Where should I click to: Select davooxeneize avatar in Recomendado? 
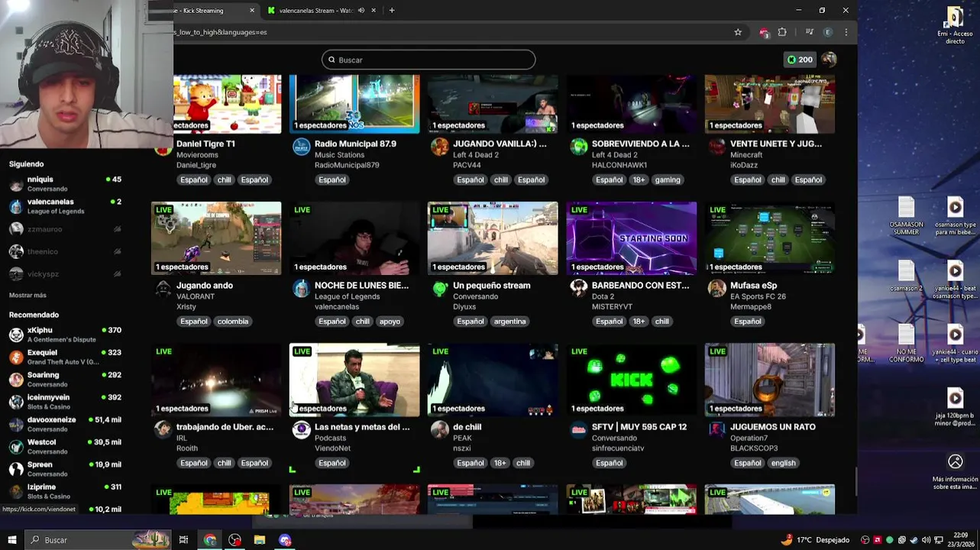(16, 424)
